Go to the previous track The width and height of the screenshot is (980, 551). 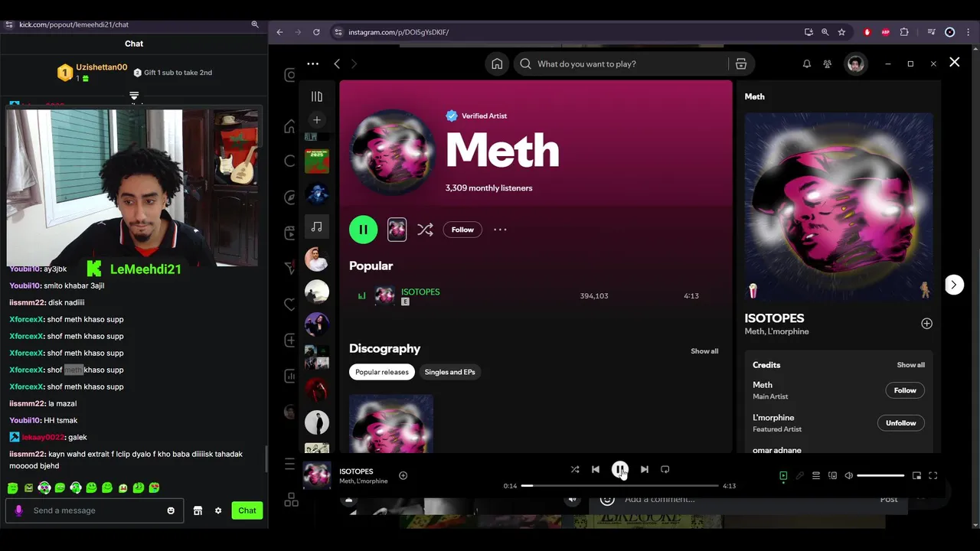(596, 469)
